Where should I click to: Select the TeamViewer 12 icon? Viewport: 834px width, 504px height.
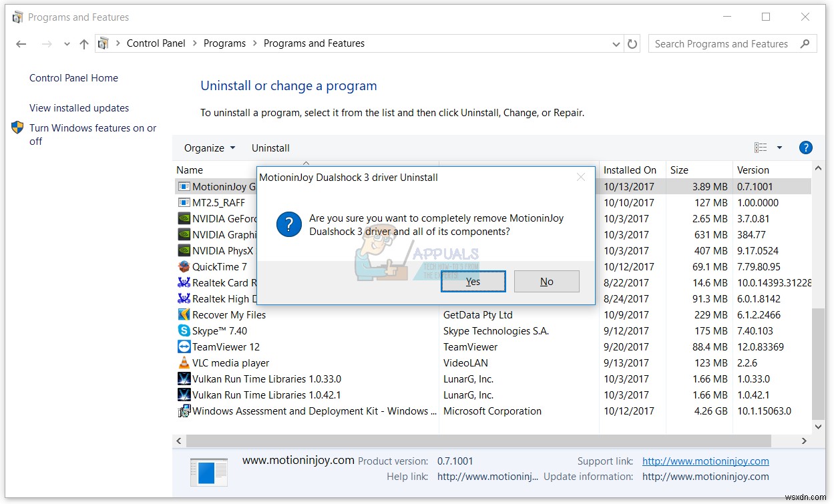[184, 347]
